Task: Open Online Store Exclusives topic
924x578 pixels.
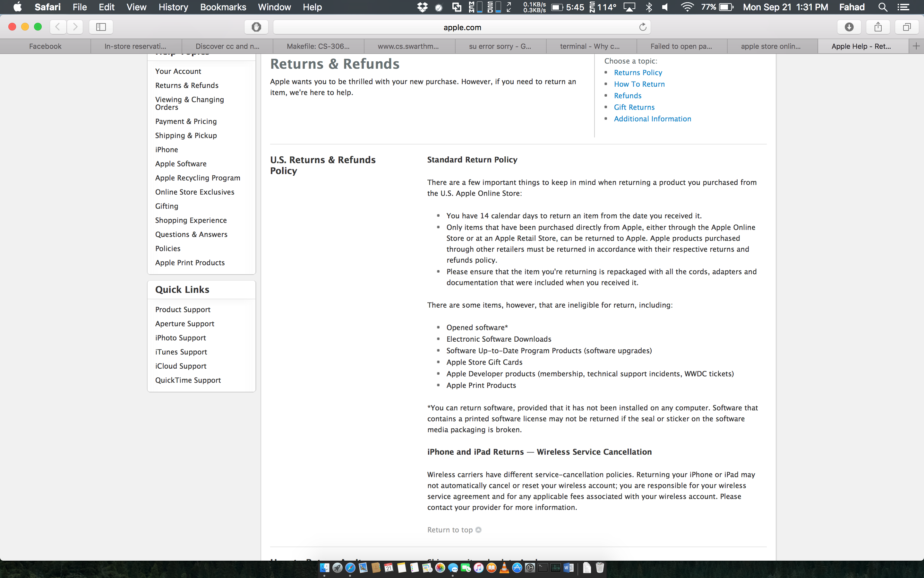Action: pyautogui.click(x=195, y=192)
